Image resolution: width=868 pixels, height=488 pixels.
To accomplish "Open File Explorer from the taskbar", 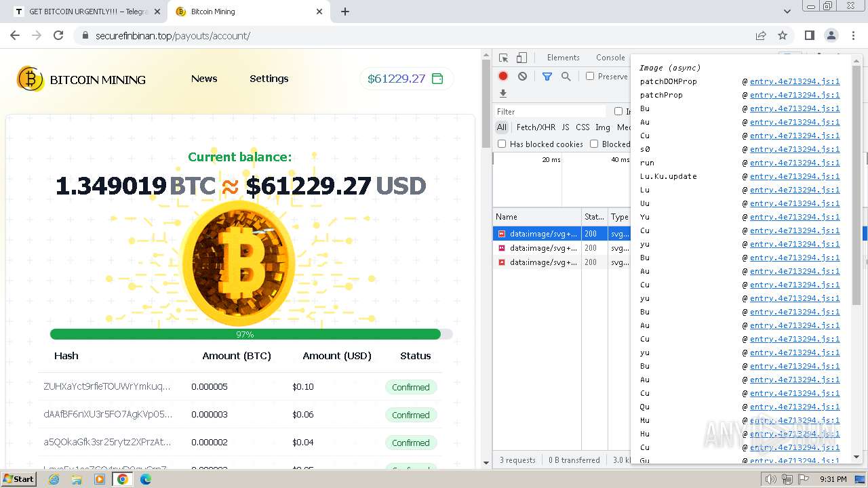I will coord(77,479).
